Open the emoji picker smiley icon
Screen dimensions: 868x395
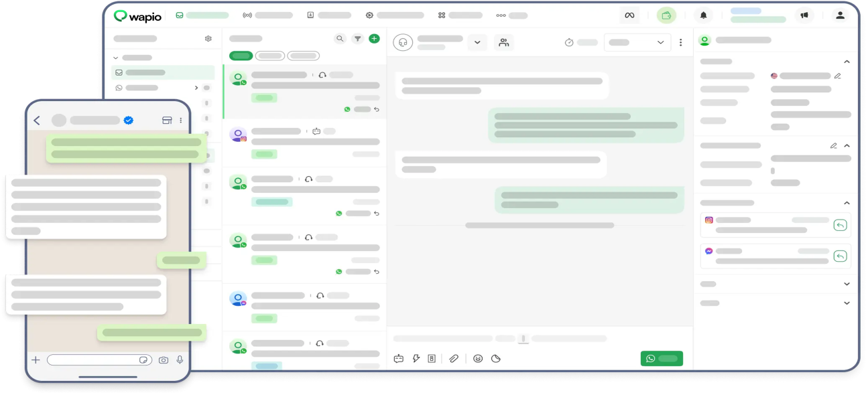478,359
